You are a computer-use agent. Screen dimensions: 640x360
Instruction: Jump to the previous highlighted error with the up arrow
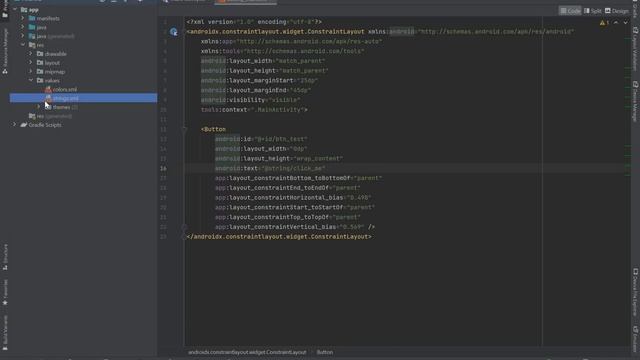coord(616,23)
